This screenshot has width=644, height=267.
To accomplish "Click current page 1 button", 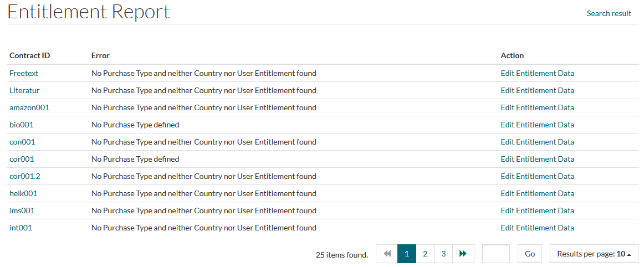I will pyautogui.click(x=407, y=254).
